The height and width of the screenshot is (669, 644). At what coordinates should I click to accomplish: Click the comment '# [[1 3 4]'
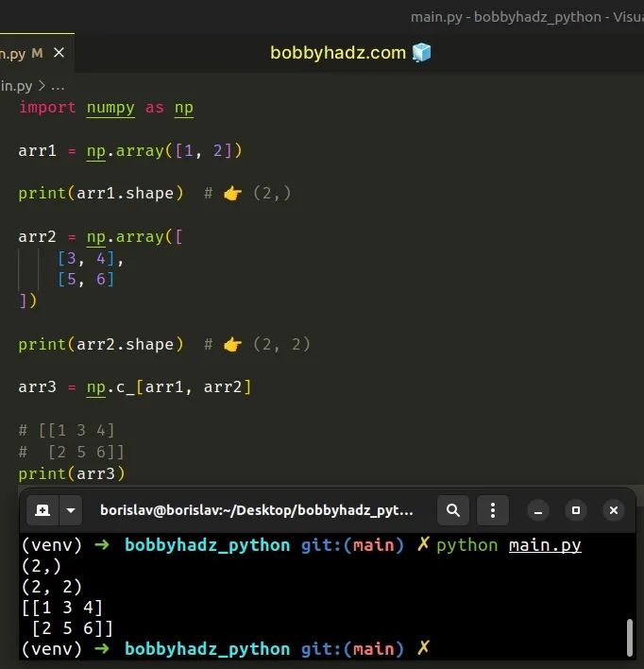click(x=66, y=430)
